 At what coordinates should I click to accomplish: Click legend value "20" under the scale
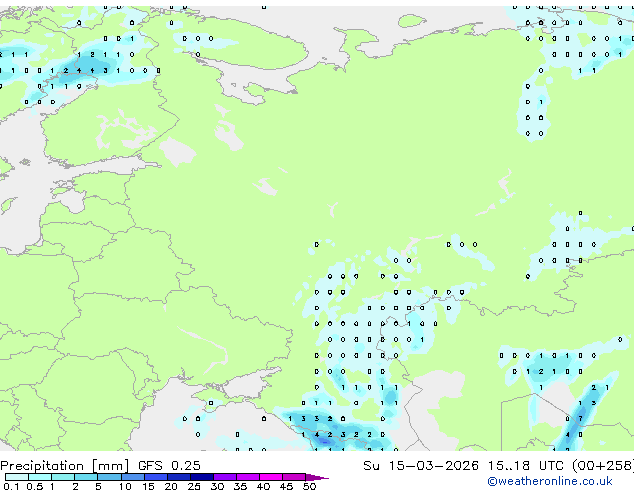171,486
